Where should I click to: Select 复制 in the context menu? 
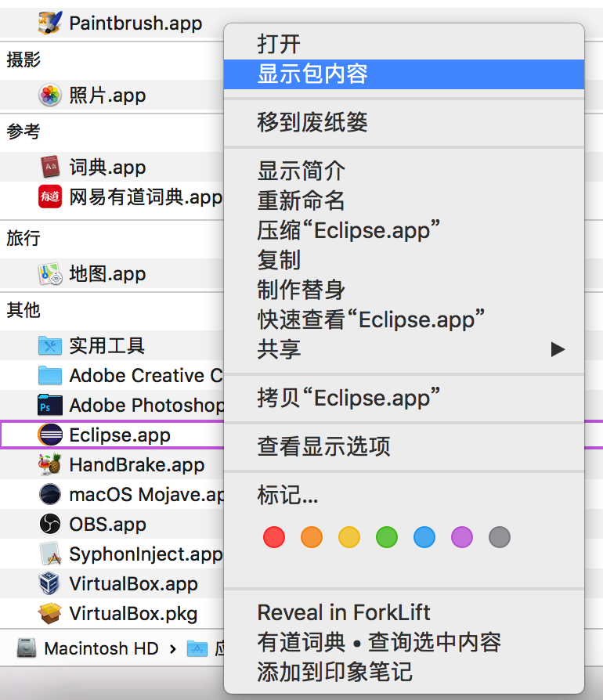coord(404,260)
